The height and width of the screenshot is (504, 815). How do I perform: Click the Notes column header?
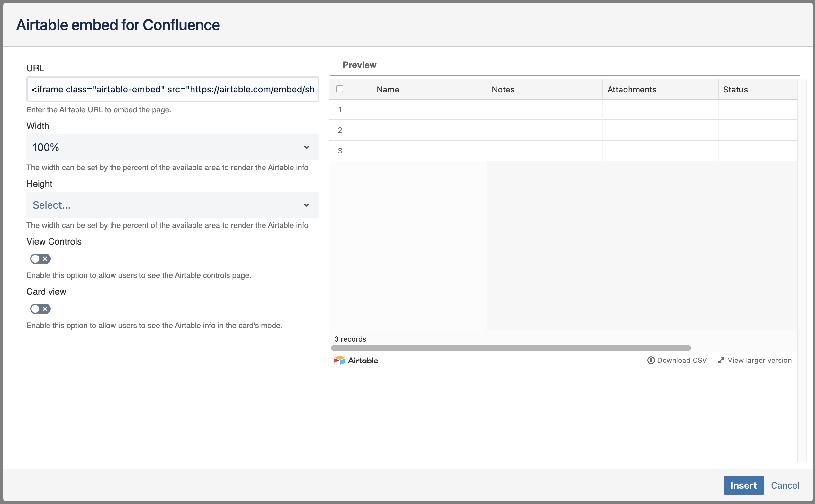[503, 89]
